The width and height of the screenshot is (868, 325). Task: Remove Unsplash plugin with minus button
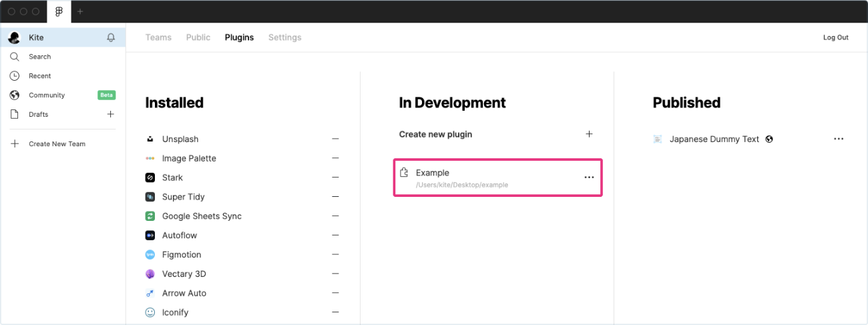click(x=335, y=139)
